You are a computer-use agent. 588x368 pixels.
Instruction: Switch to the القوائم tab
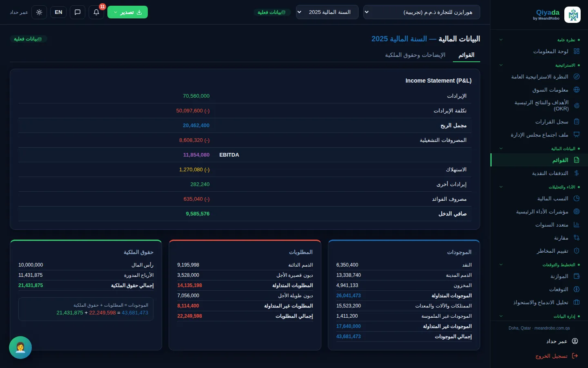coord(466,55)
